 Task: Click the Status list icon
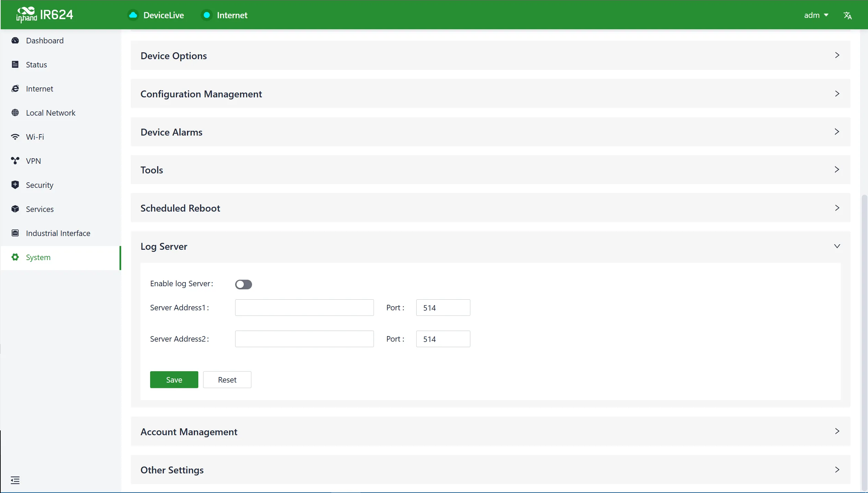pos(15,65)
